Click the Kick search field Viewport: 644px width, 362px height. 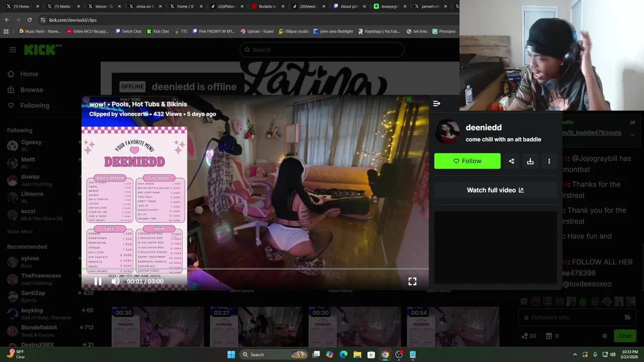322,50
